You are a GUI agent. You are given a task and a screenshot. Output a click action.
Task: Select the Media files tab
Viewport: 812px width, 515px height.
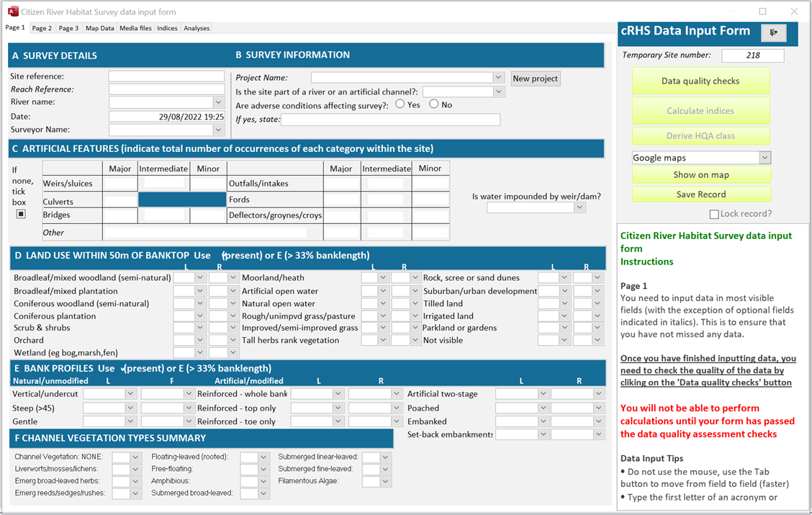(135, 28)
